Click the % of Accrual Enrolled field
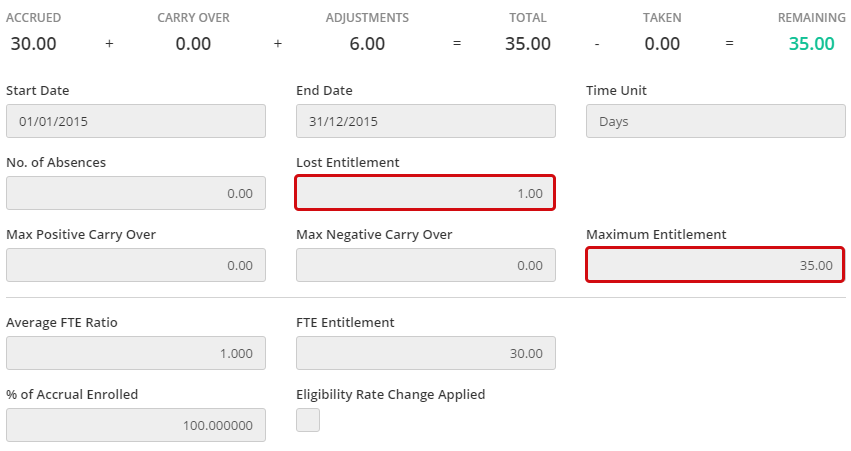 (136, 425)
